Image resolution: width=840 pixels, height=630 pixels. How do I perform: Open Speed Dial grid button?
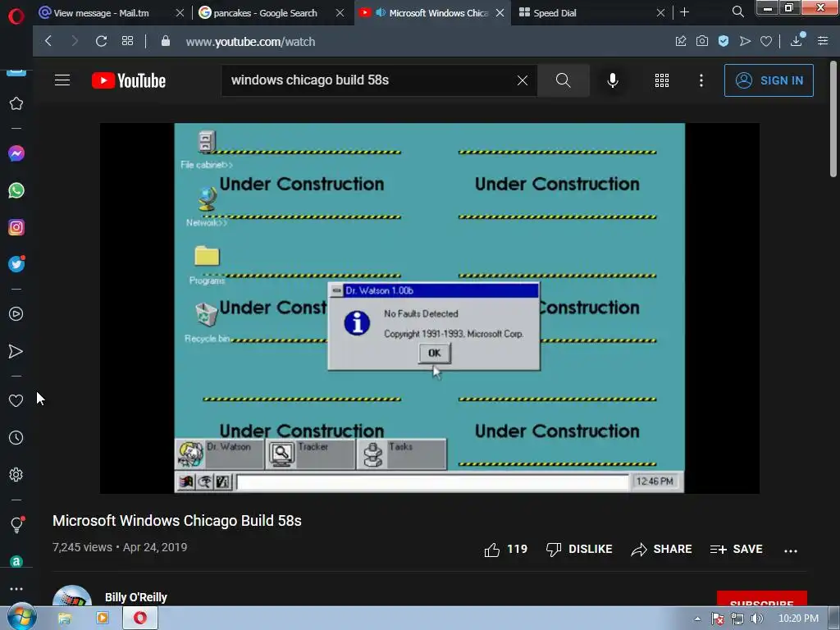[127, 41]
